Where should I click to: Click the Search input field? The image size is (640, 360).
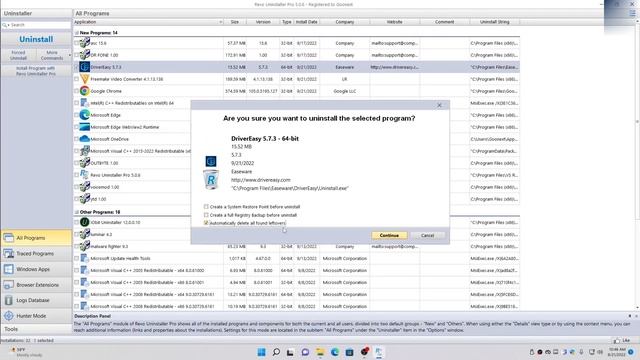(x=36, y=25)
